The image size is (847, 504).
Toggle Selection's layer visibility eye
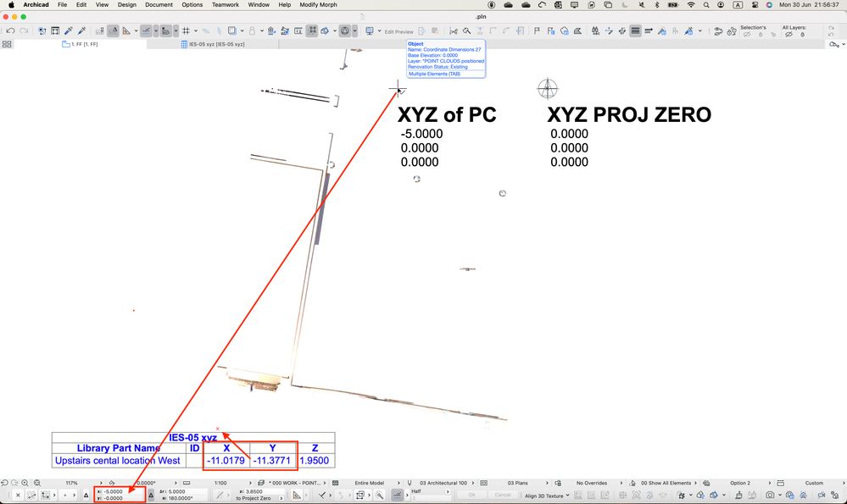[747, 35]
